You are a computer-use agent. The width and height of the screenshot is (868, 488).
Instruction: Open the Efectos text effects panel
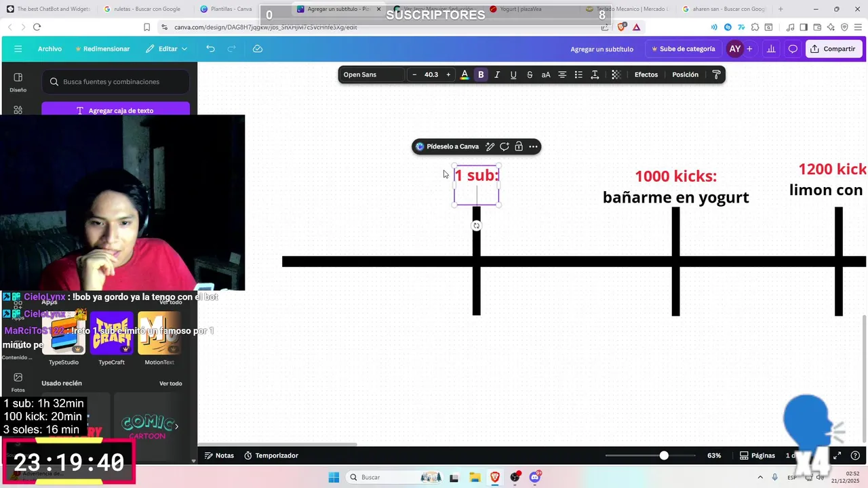coord(646,75)
